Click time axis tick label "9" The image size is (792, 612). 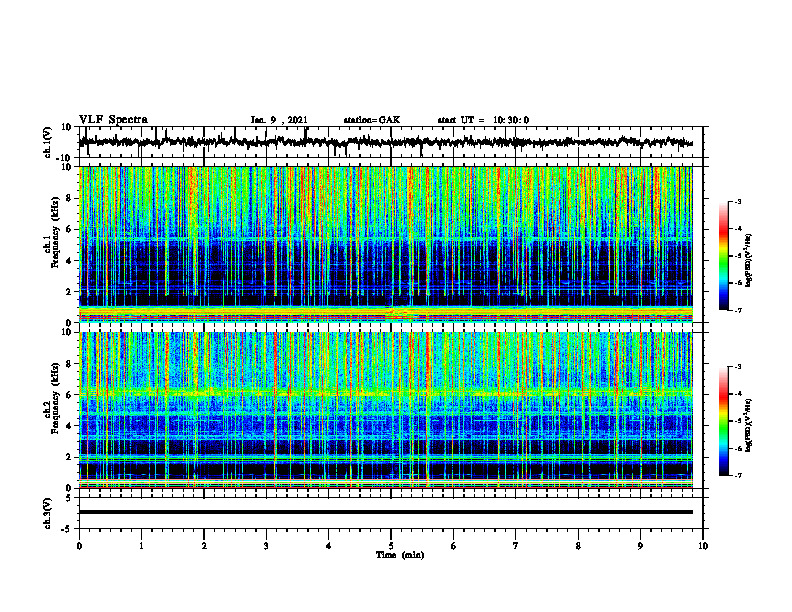coord(640,546)
